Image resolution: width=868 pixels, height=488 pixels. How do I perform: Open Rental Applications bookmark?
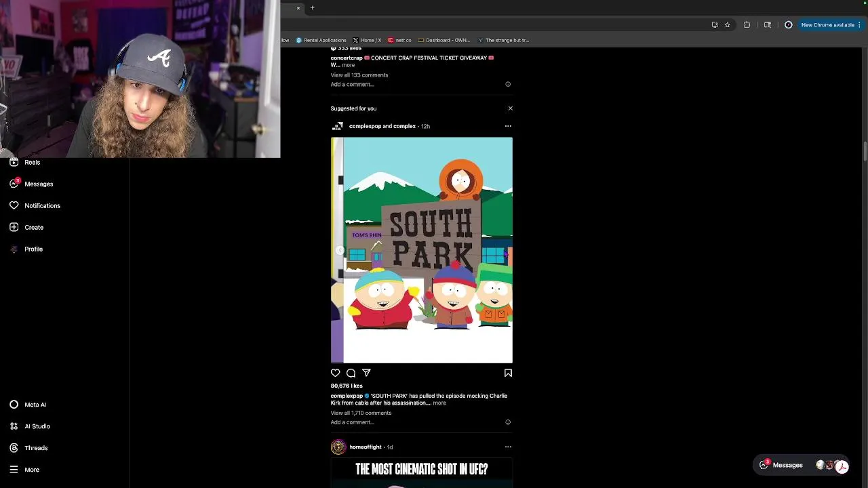tap(321, 40)
